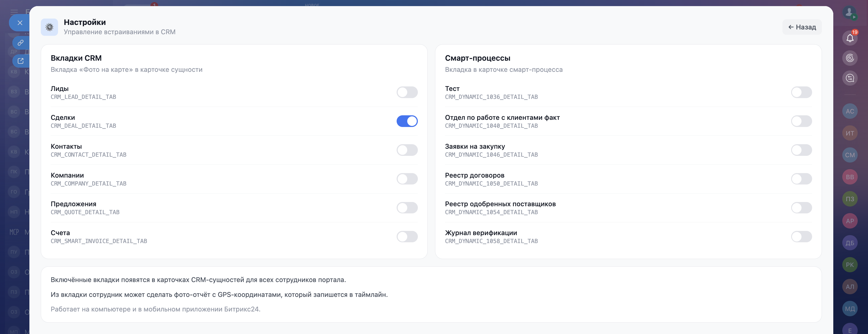The height and width of the screenshot is (334, 868).
Task: Click the АС user avatar in sidebar
Action: pos(850,112)
